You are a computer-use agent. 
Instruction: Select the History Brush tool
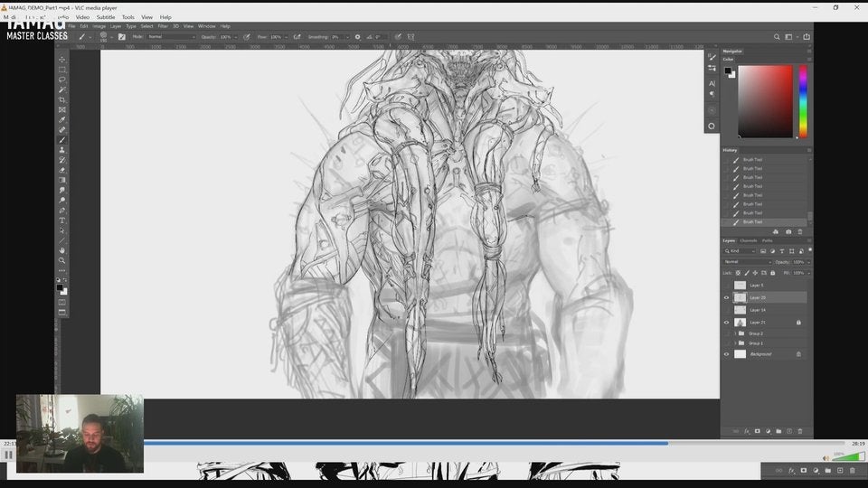62,160
